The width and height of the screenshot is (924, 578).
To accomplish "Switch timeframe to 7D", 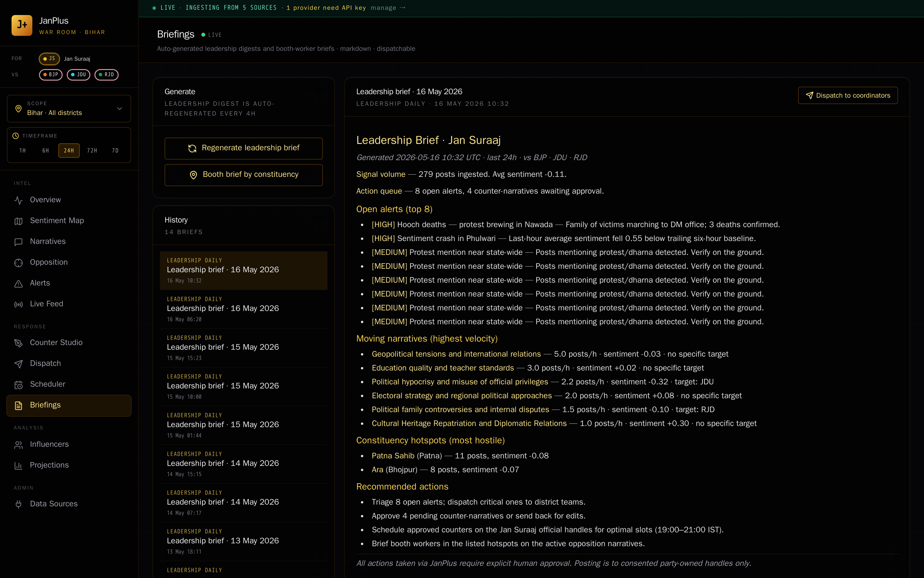I will (x=115, y=151).
